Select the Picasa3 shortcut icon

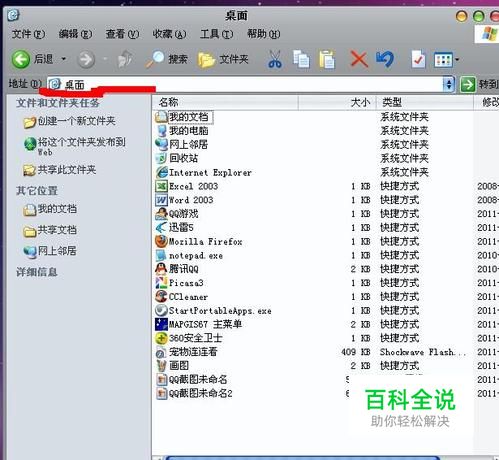pyautogui.click(x=161, y=283)
